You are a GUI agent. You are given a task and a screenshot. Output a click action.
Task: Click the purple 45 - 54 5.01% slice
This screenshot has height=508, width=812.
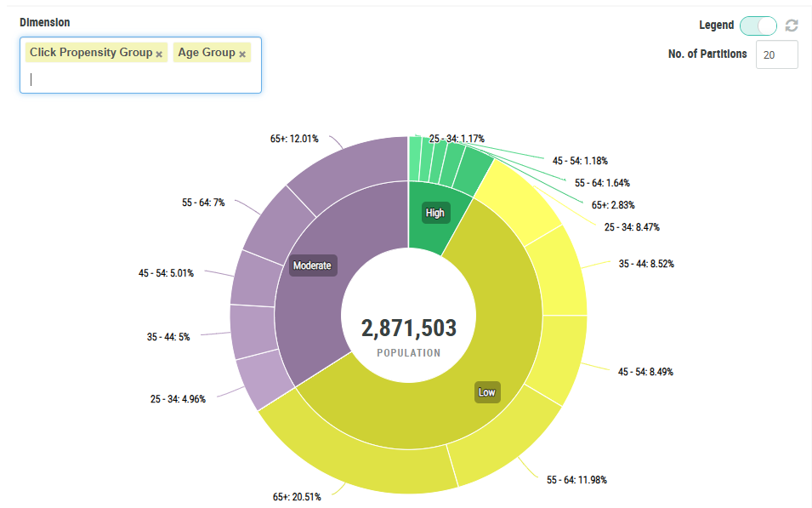(x=253, y=278)
